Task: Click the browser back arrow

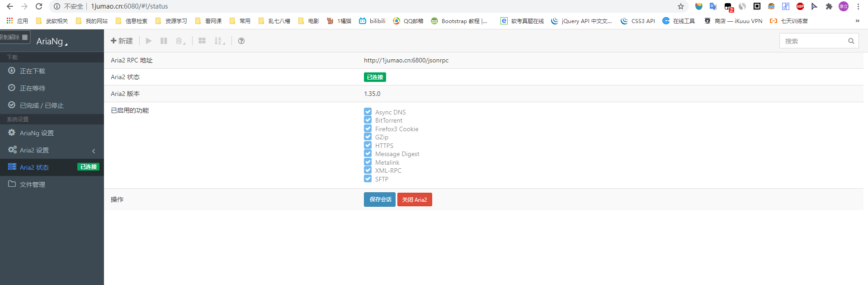Action: (10, 6)
